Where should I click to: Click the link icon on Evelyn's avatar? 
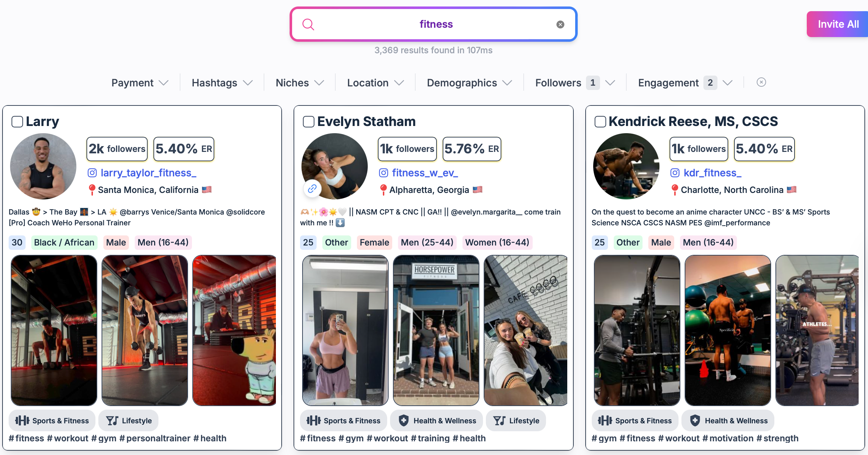point(312,188)
